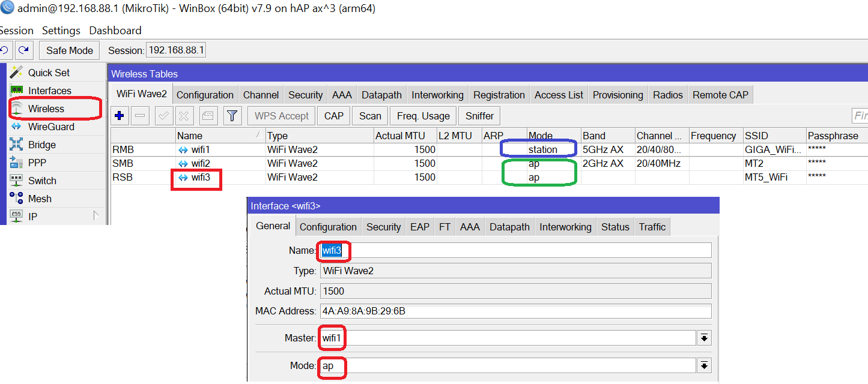The height and width of the screenshot is (384, 868).
Task: Expand the IP submenu arrow
Action: point(96,215)
